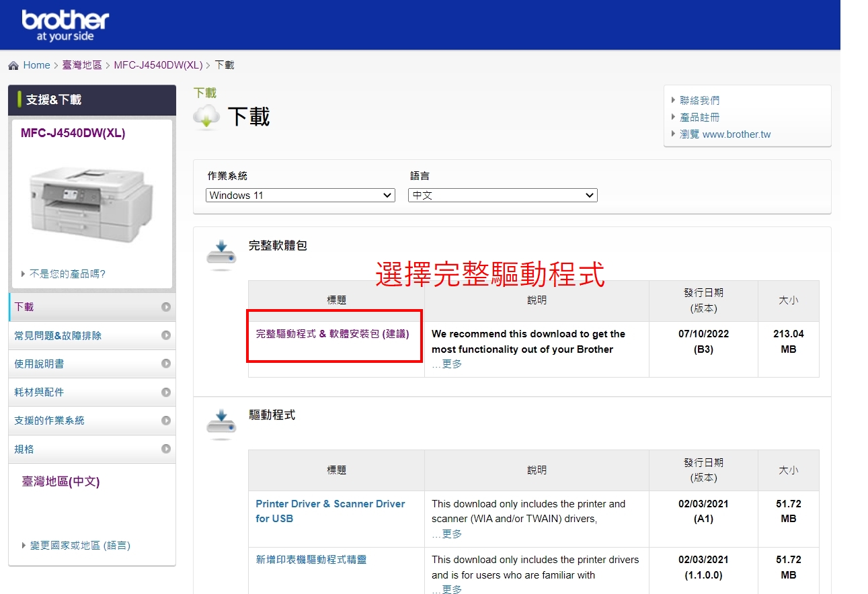Expand 更多 under Printer Driver for USB description
The image size is (868, 594).
click(x=452, y=534)
